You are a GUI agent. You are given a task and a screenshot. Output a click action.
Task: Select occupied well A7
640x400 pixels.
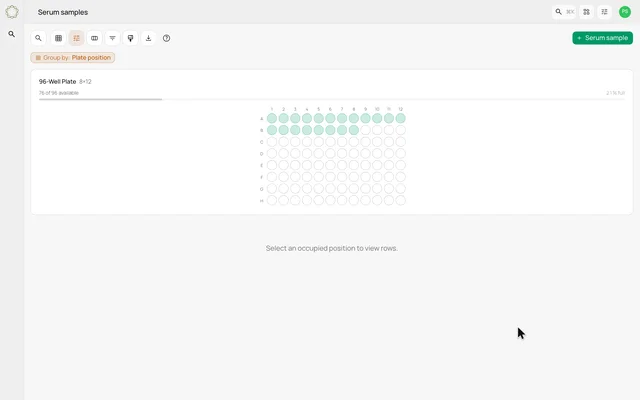(x=342, y=118)
